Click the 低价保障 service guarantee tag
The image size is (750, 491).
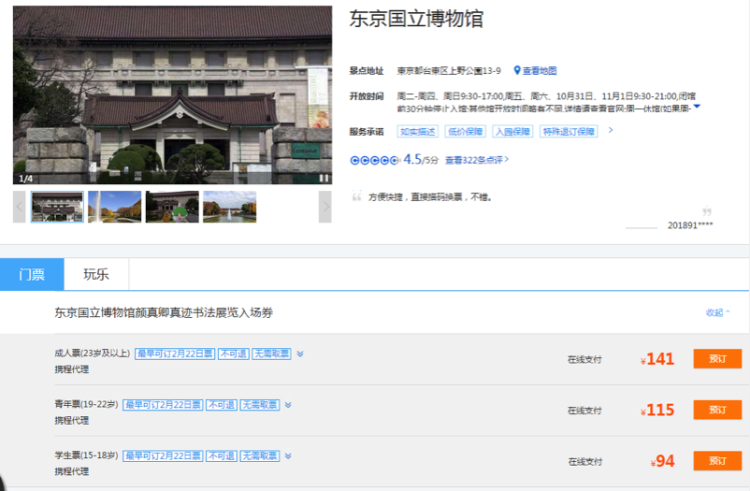464,131
